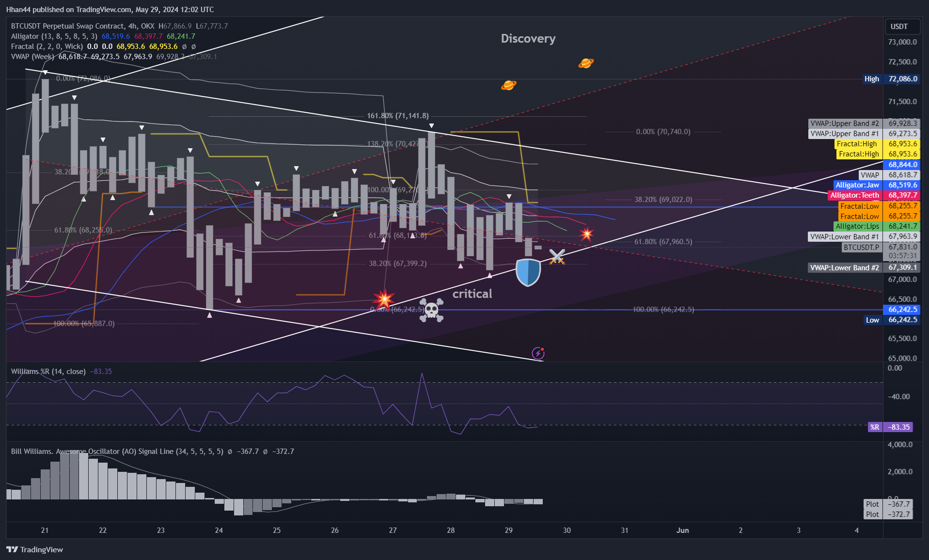
Task: Click the Plot -367.7 value label
Action: coord(888,504)
